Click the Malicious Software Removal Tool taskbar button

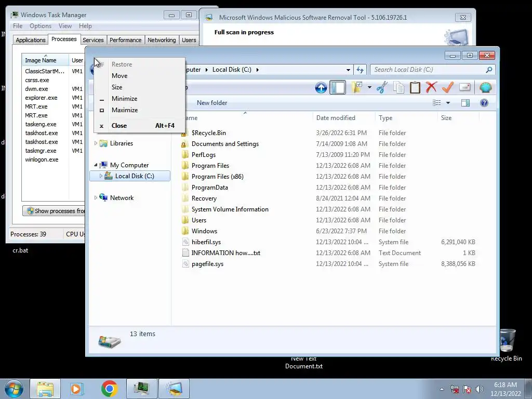174,389
